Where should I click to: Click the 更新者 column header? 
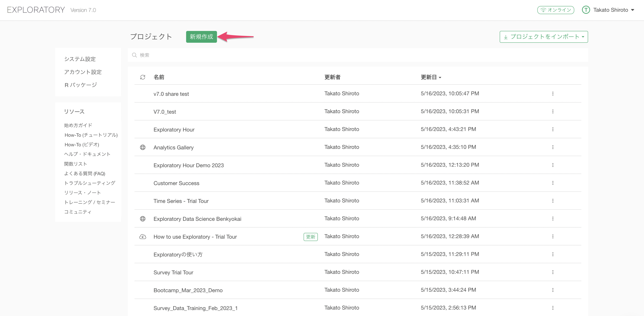[x=332, y=77]
